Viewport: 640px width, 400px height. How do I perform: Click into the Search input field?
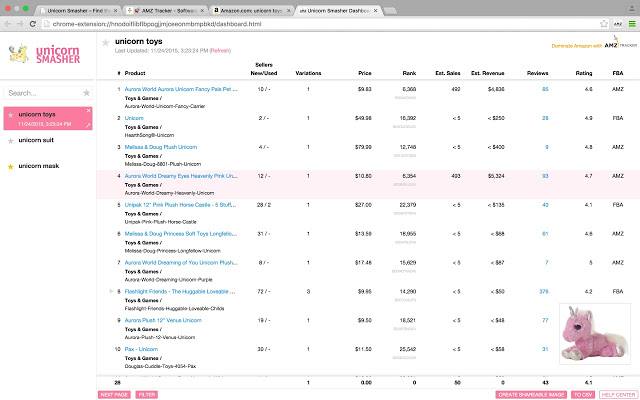pyautogui.click(x=42, y=93)
